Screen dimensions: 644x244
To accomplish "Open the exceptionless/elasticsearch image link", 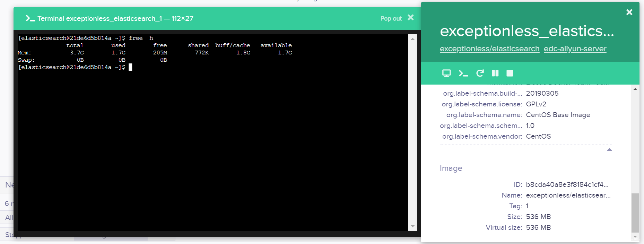I will point(489,49).
